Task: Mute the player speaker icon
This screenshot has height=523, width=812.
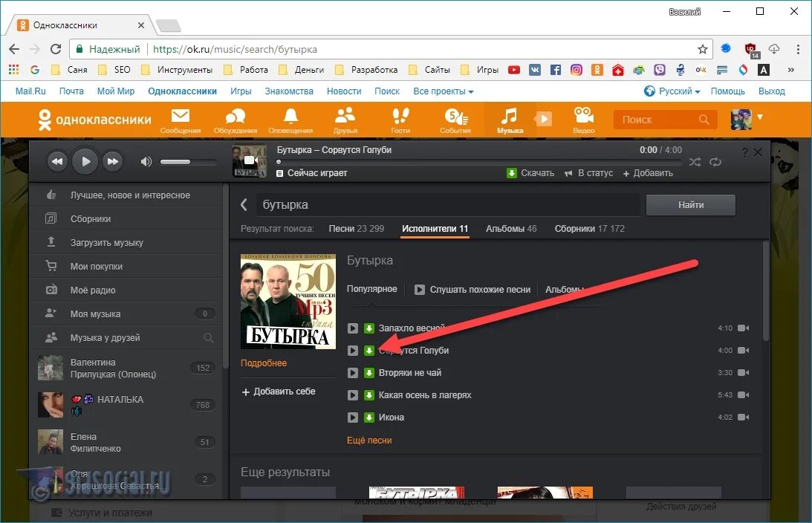Action: 146,161
